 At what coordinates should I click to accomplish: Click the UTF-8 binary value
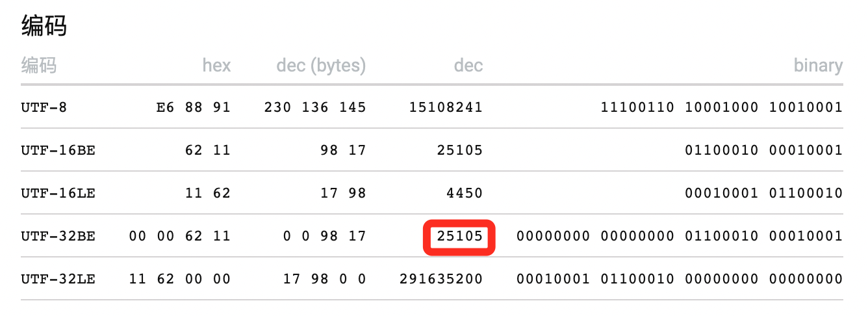pos(722,107)
